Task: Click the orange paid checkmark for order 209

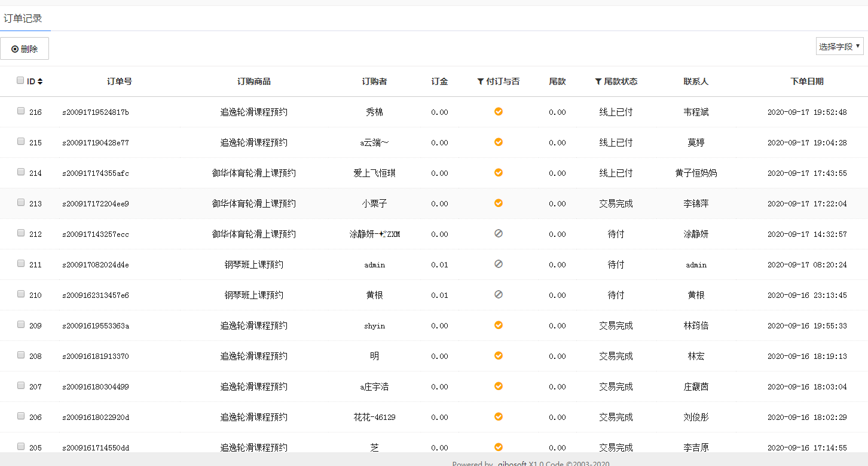Action: click(x=498, y=325)
